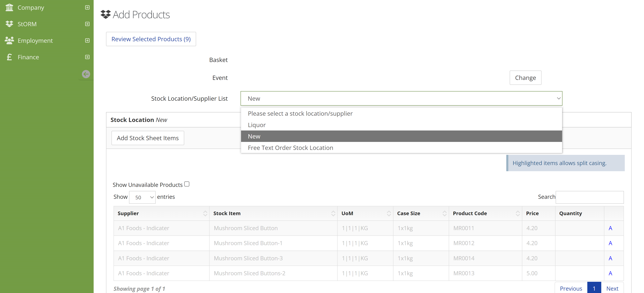This screenshot has width=644, height=293.
Task: Expand the Finance menu plus icon
Action: (87, 57)
